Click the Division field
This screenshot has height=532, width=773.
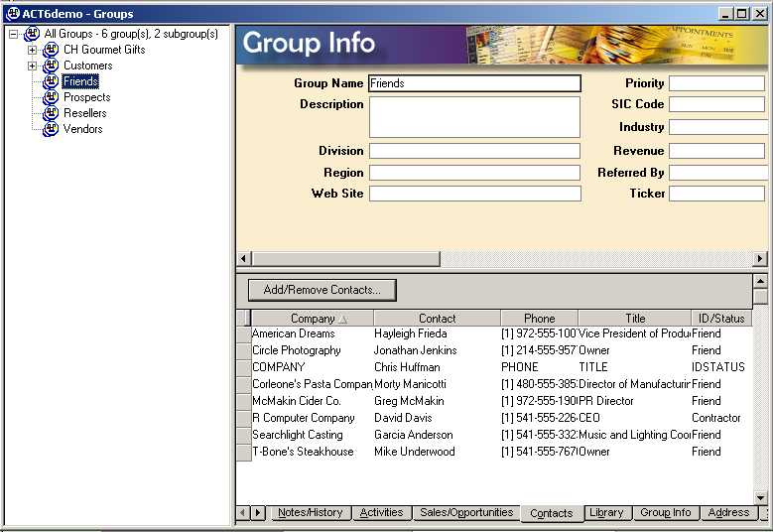tap(474, 151)
